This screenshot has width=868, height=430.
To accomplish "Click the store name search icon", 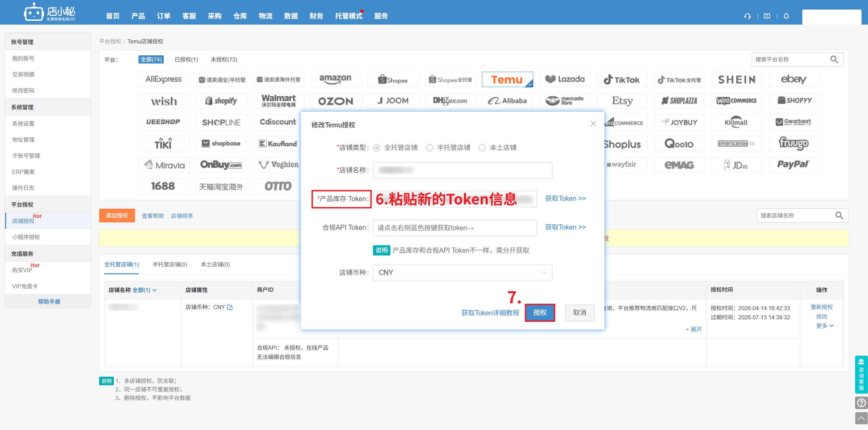I will 839,216.
